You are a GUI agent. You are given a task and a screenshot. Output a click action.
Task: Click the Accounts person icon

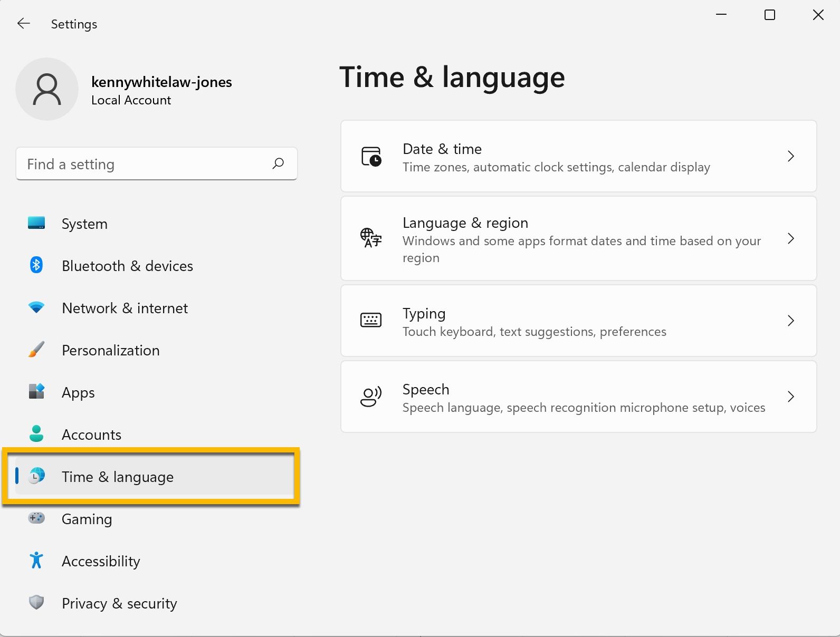click(x=36, y=433)
